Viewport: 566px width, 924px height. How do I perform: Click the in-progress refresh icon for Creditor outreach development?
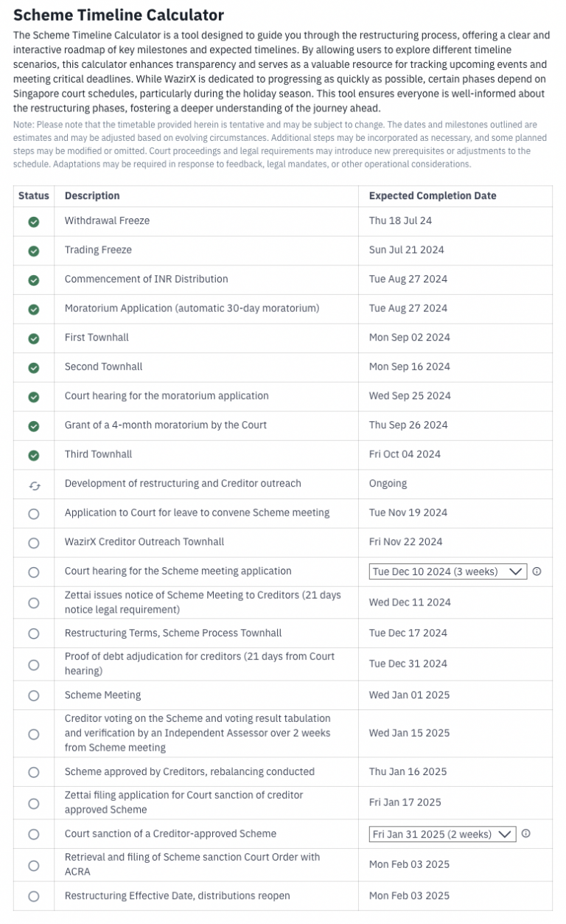tap(32, 484)
